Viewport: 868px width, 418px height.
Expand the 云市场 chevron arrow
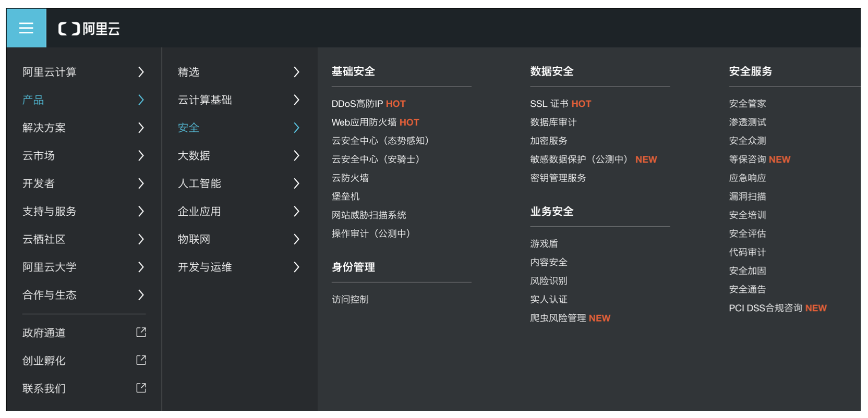[141, 155]
